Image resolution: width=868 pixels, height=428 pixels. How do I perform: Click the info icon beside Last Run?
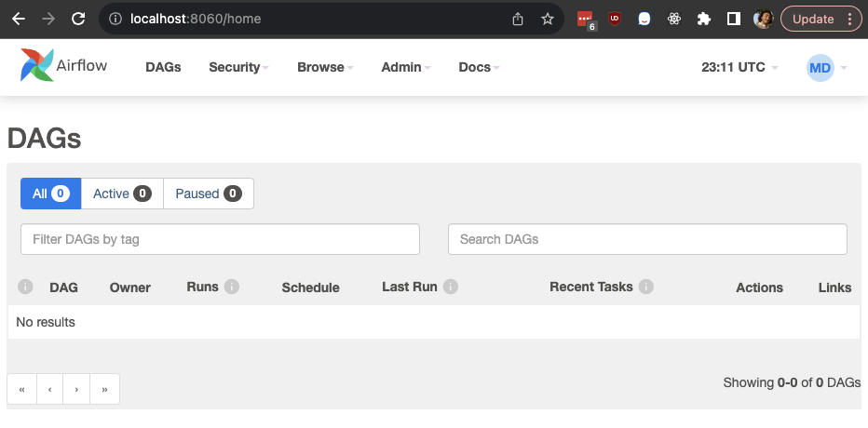(x=451, y=287)
